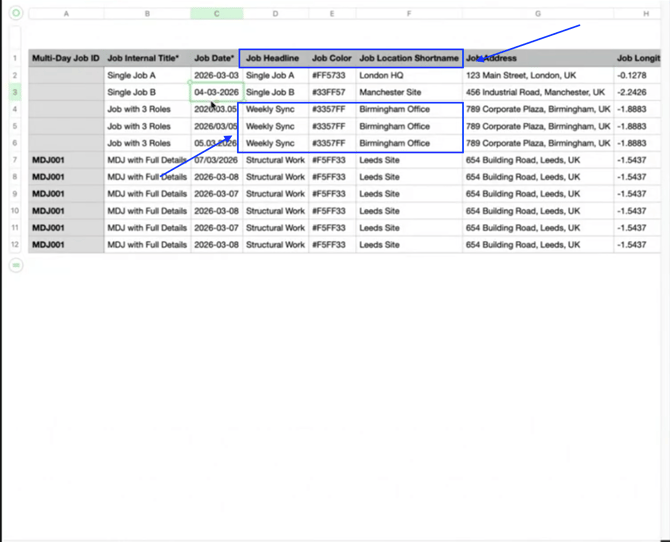Select row 12 header

(16, 244)
